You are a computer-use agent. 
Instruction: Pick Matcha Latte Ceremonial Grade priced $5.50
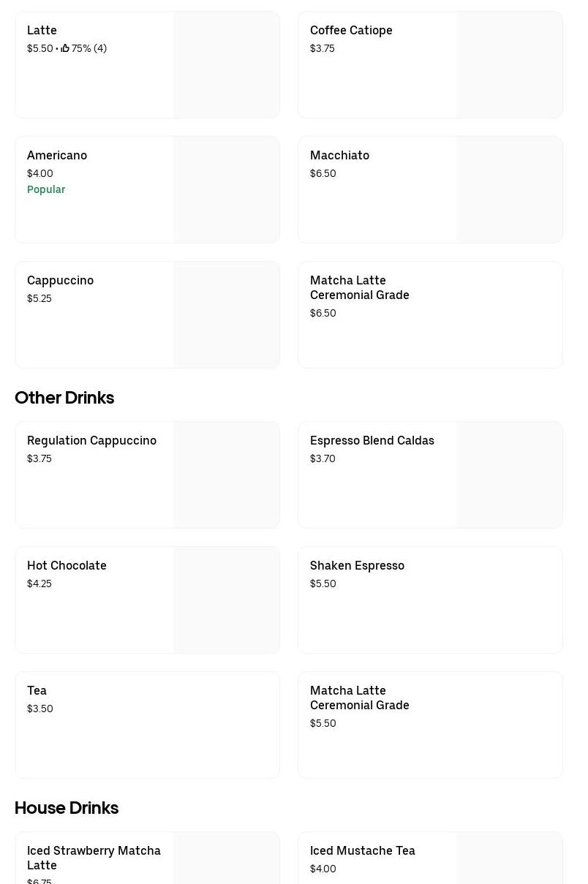click(x=359, y=698)
